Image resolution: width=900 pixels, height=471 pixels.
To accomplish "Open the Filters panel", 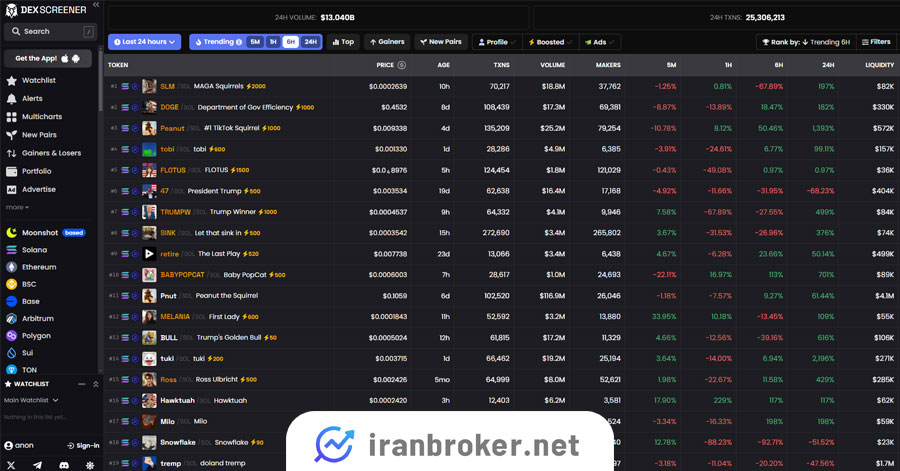I will (x=876, y=42).
